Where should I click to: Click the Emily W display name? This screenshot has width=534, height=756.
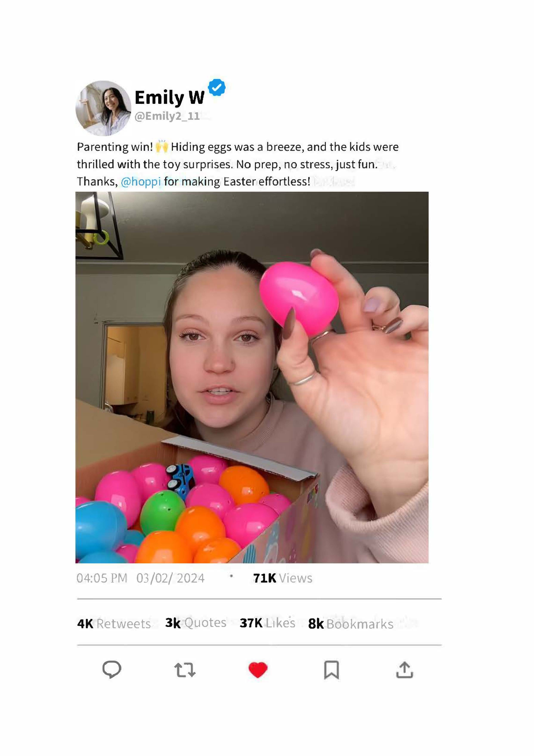click(169, 97)
